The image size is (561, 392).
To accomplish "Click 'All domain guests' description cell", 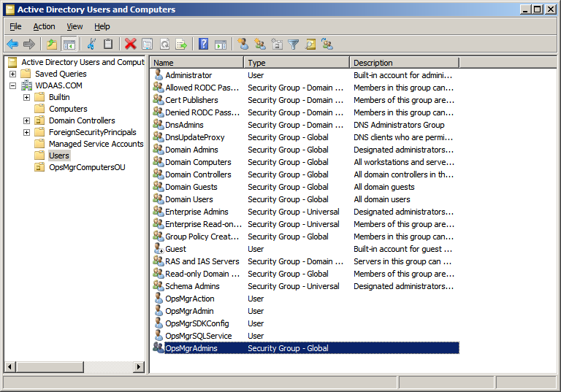I will (384, 187).
